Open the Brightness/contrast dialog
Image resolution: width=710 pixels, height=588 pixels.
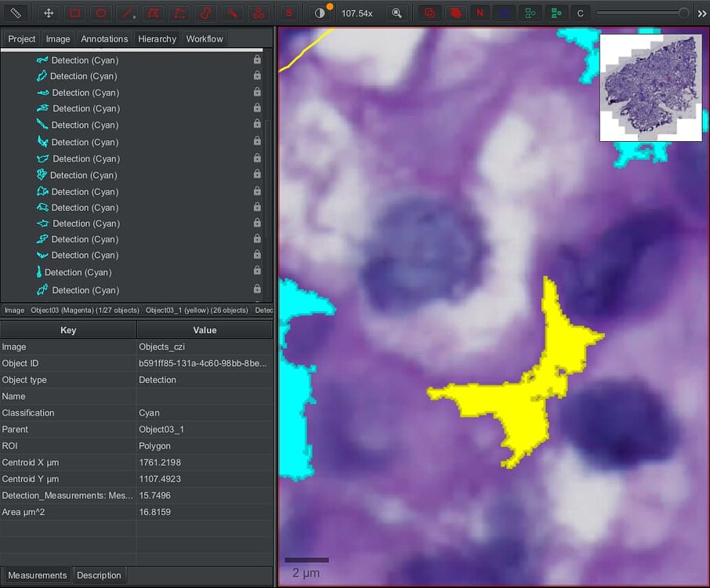click(x=318, y=13)
